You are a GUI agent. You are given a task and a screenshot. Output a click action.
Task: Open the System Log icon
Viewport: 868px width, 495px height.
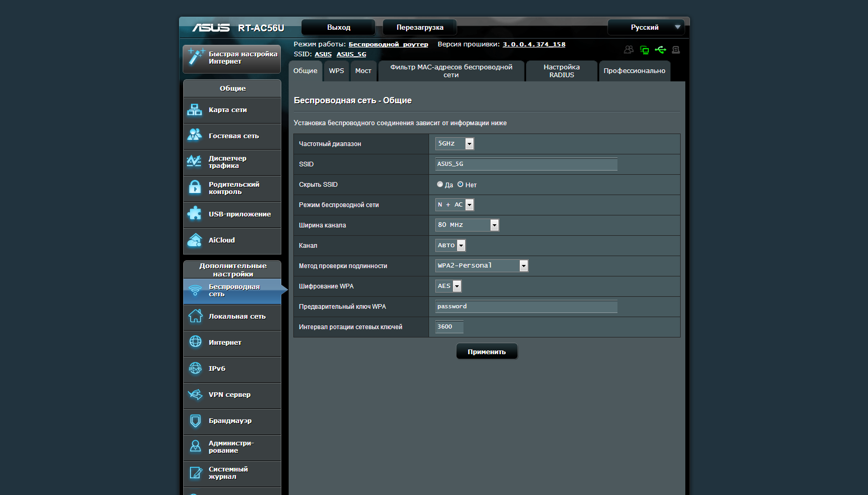tap(196, 473)
